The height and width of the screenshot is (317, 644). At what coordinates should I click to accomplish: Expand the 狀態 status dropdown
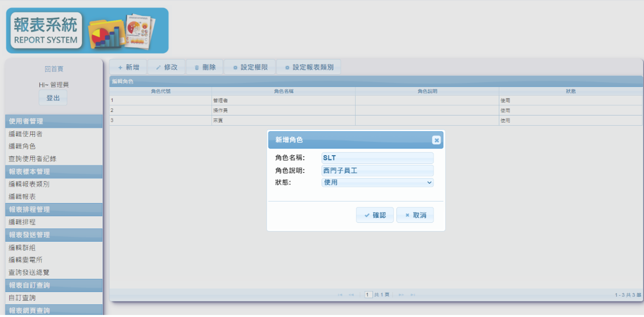(377, 182)
